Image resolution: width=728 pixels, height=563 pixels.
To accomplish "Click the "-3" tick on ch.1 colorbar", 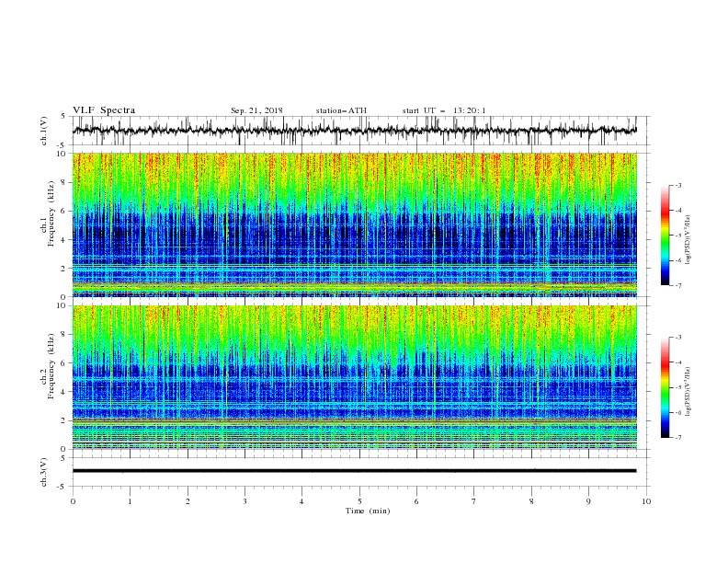I will [678, 185].
